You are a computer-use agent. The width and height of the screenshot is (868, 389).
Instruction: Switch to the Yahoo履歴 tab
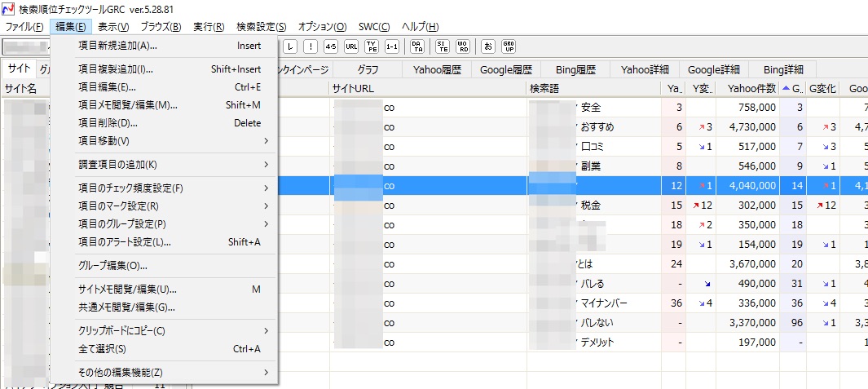436,70
